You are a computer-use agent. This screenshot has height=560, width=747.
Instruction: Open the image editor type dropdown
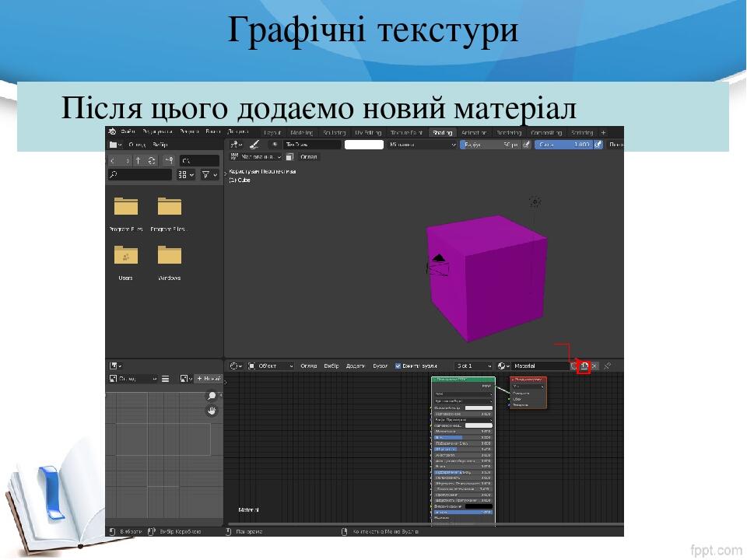[115, 366]
